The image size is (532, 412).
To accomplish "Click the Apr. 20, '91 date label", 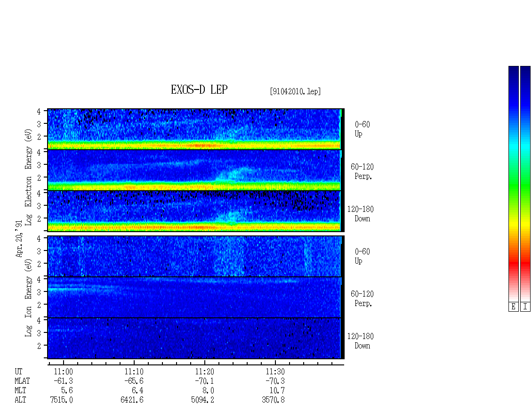I will [x=19, y=239].
